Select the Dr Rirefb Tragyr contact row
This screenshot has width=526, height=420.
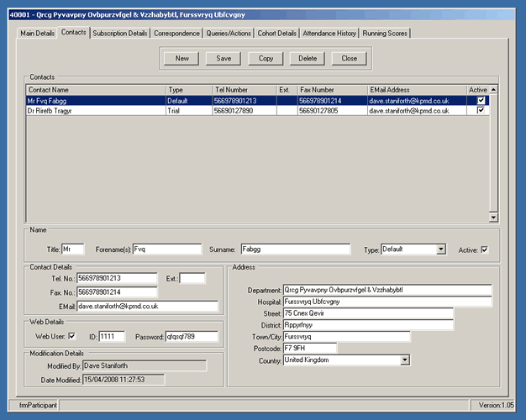pos(257,111)
